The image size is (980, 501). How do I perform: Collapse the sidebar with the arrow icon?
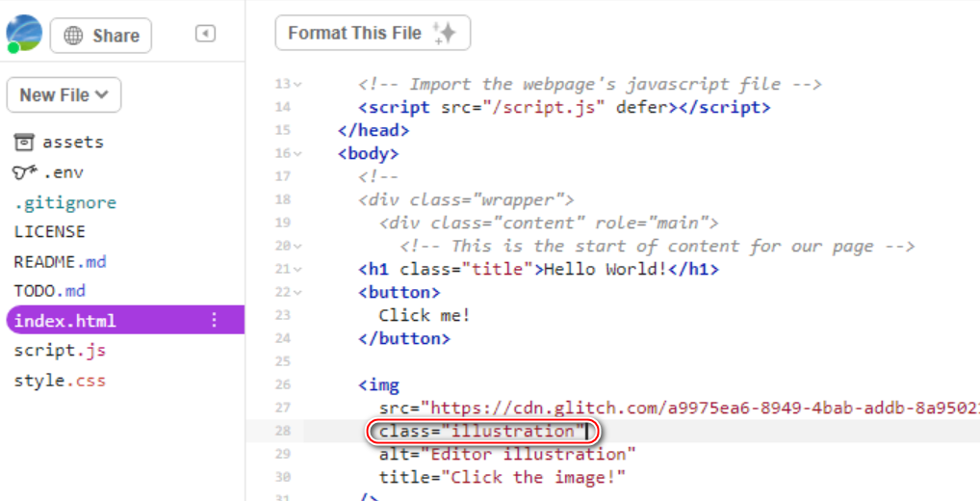point(206,33)
